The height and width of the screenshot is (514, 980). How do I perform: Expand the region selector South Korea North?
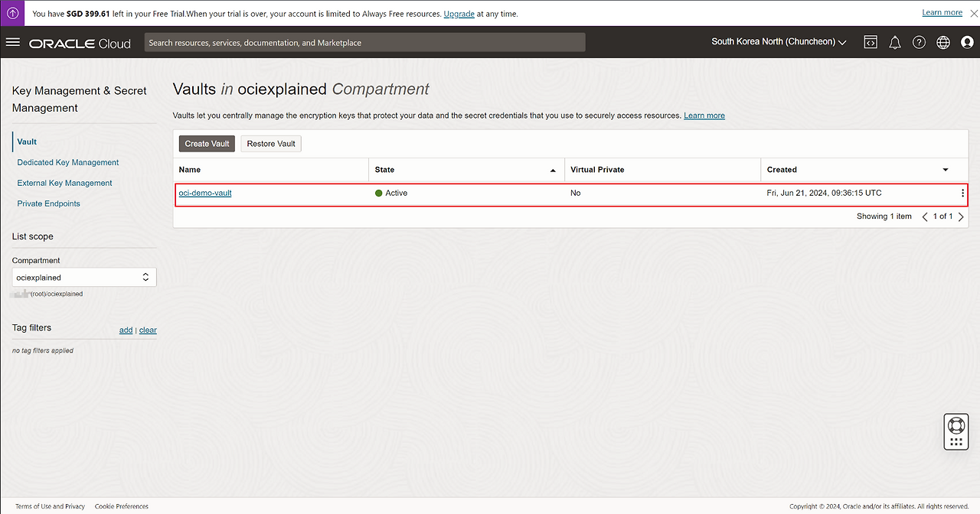pos(779,42)
